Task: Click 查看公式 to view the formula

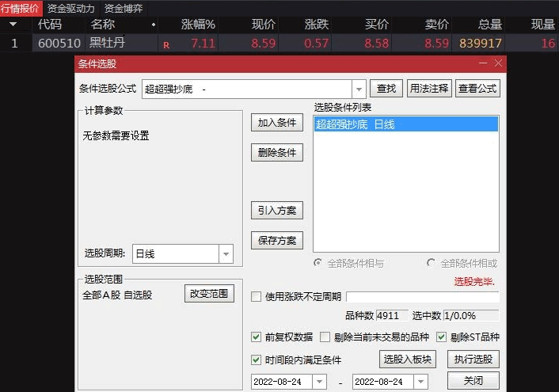Action: tap(477, 88)
